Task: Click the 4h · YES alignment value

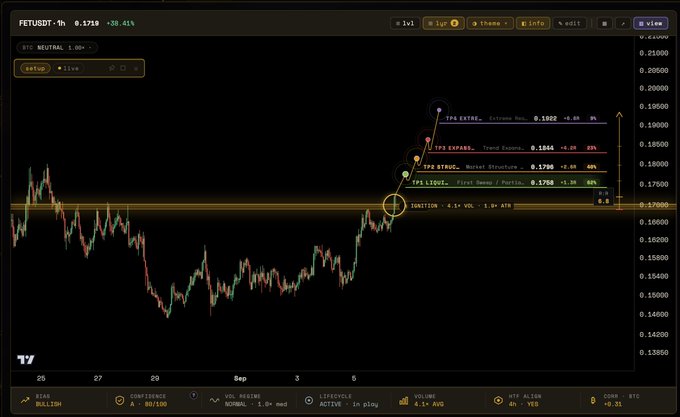Action: tap(523, 404)
